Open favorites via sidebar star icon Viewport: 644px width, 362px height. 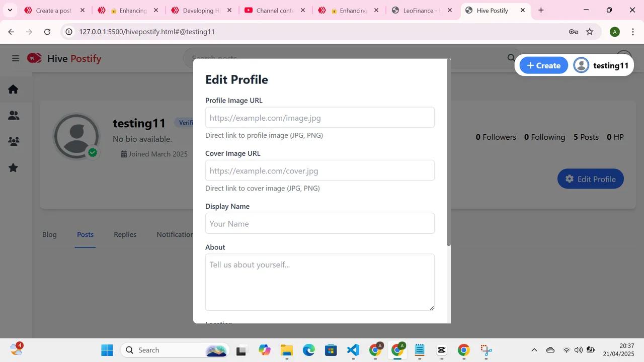[14, 168]
